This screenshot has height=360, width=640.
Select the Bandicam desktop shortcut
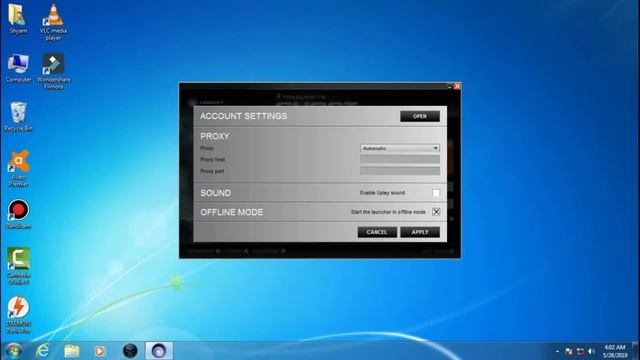click(18, 214)
